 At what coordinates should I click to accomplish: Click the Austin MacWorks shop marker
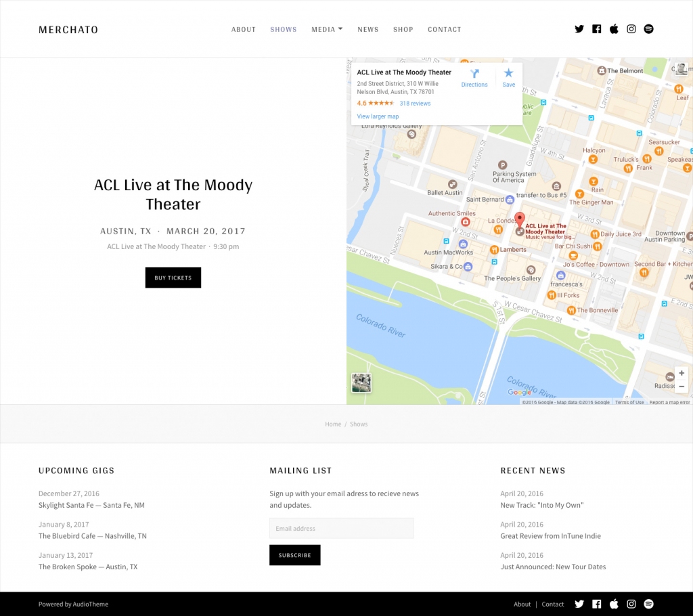(463, 244)
